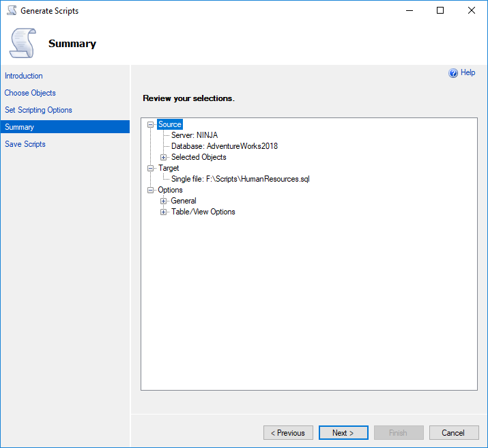Open the Choose Objects step
This screenshot has height=448, width=488.
30,93
